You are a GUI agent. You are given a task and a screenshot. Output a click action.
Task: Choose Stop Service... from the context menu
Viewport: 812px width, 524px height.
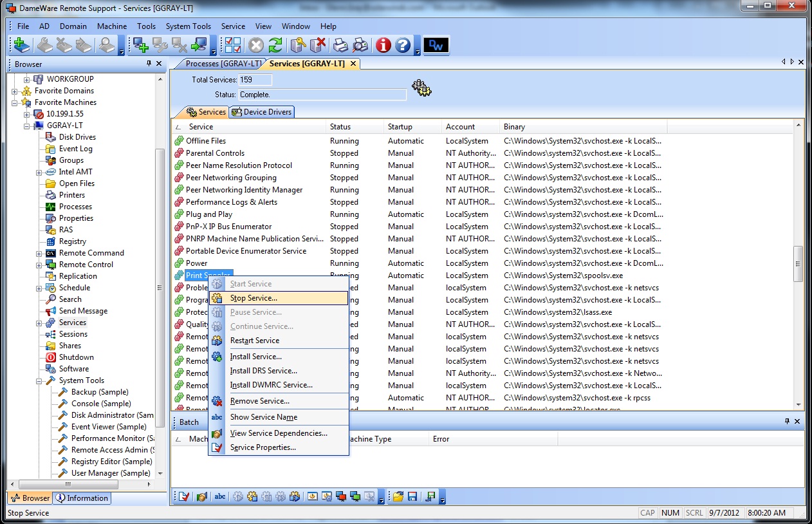click(254, 298)
